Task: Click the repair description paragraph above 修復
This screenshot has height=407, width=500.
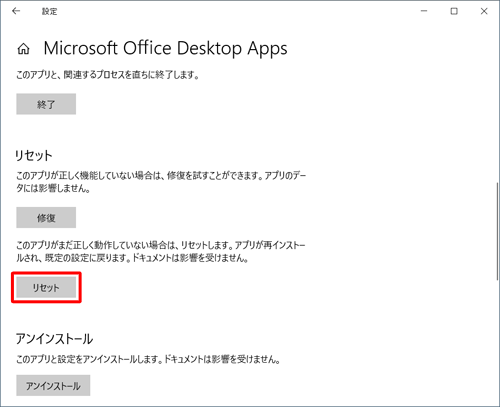Action: click(161, 182)
